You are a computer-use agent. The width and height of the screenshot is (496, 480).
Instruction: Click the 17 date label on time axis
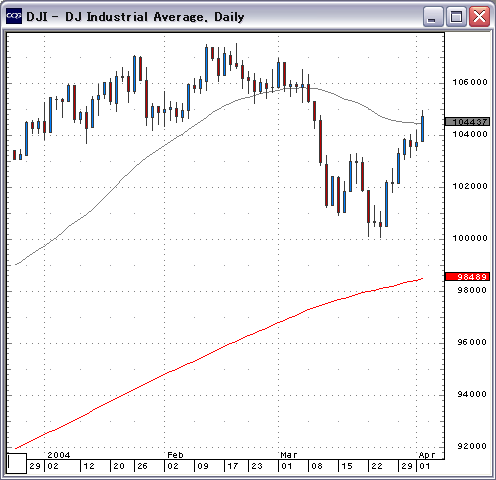[x=233, y=466]
